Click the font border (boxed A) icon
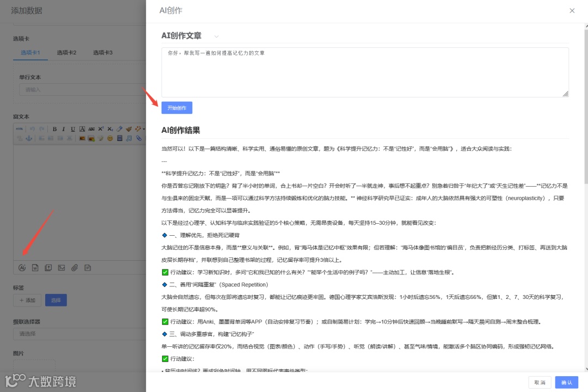Screen dimensions: 588x392 point(82,129)
